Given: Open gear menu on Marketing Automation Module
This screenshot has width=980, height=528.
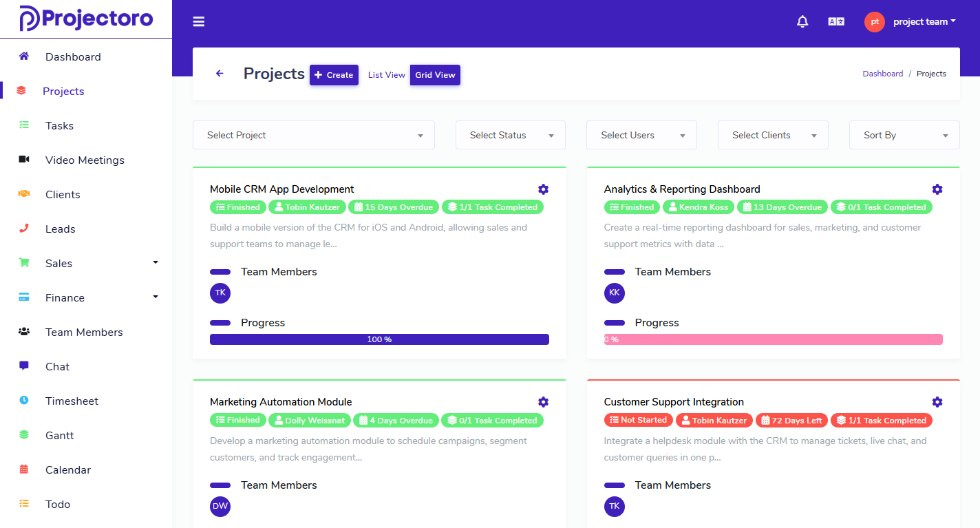Looking at the screenshot, I should [543, 402].
